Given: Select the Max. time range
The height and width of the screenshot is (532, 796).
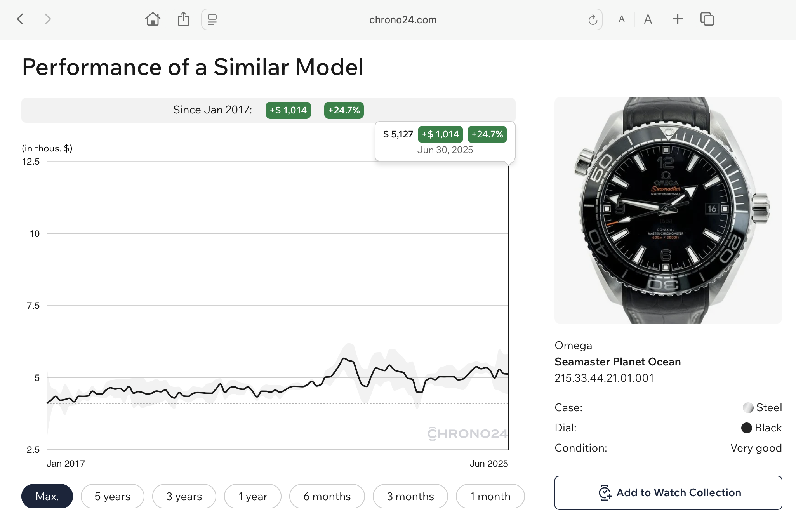Looking at the screenshot, I should tap(47, 496).
